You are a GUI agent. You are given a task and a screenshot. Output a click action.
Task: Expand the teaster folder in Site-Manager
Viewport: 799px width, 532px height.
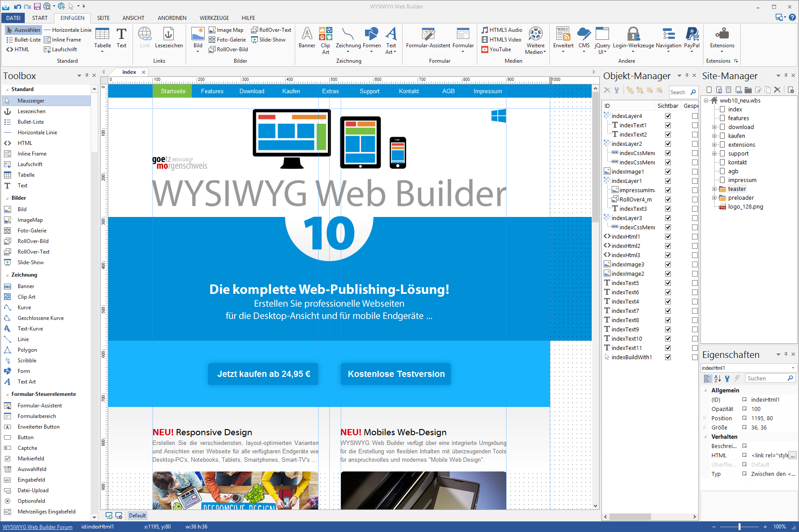point(714,189)
